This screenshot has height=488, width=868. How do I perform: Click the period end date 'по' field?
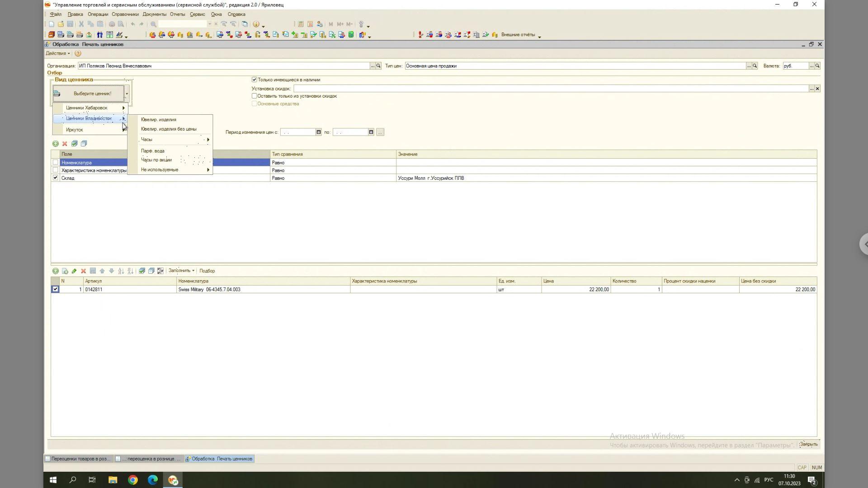click(x=350, y=132)
